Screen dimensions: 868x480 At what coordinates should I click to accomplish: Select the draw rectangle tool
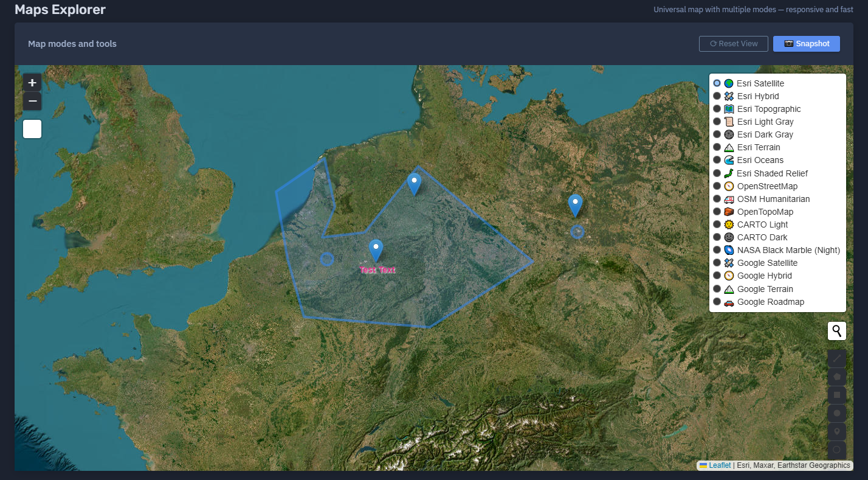pyautogui.click(x=836, y=395)
